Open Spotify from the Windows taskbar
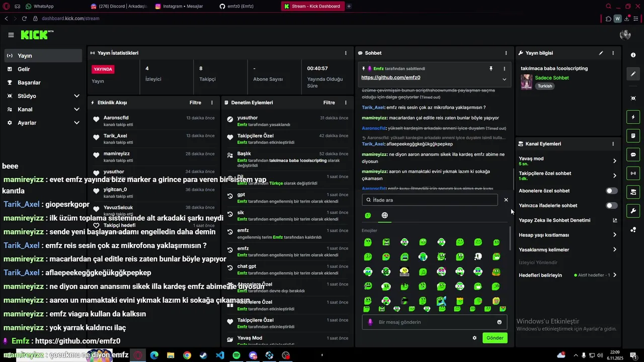 pos(236,355)
